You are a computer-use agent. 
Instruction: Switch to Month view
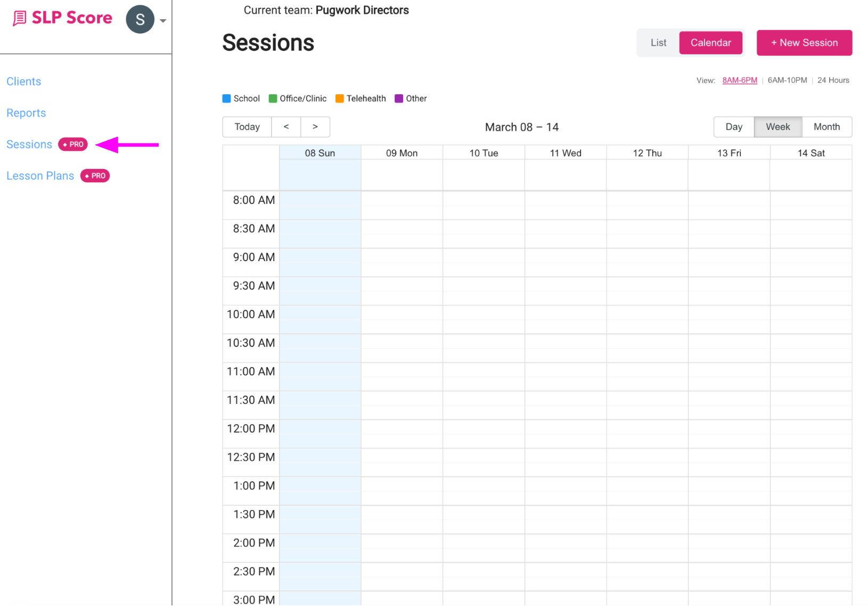(826, 127)
